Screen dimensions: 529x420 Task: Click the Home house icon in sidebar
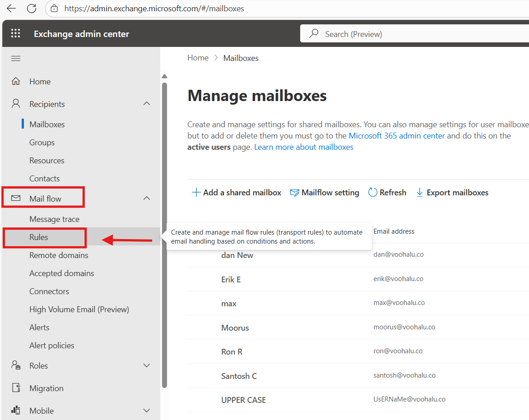coord(16,82)
